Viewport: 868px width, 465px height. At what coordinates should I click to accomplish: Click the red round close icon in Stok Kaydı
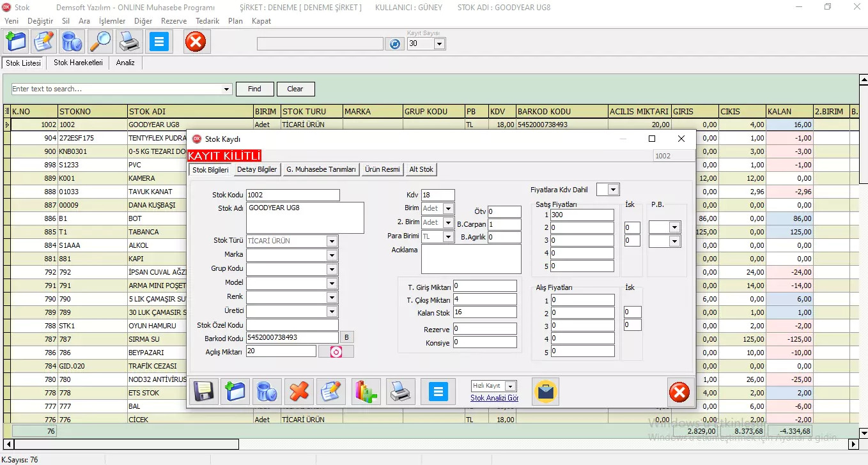[679, 392]
